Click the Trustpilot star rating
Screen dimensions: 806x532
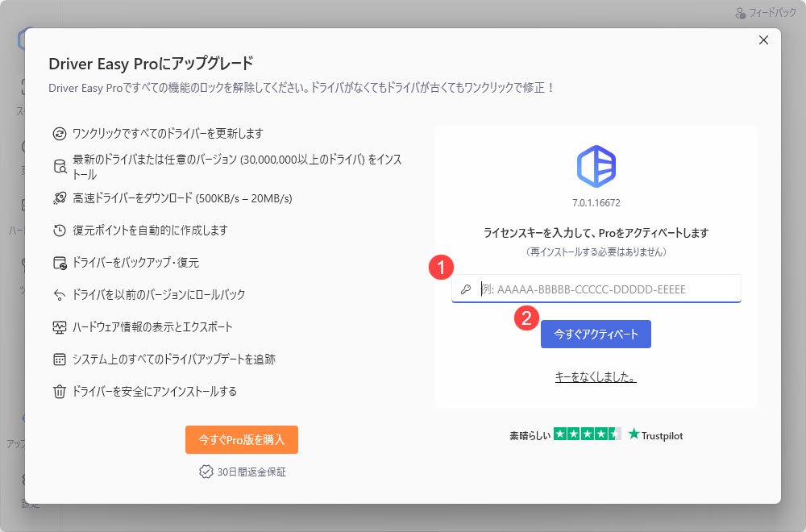click(587, 434)
